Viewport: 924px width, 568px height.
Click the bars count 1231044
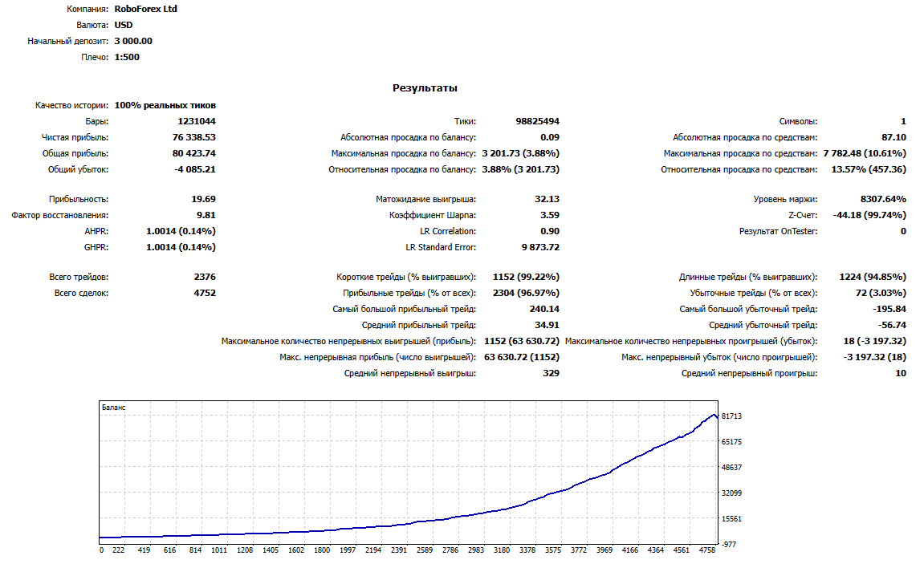[197, 121]
